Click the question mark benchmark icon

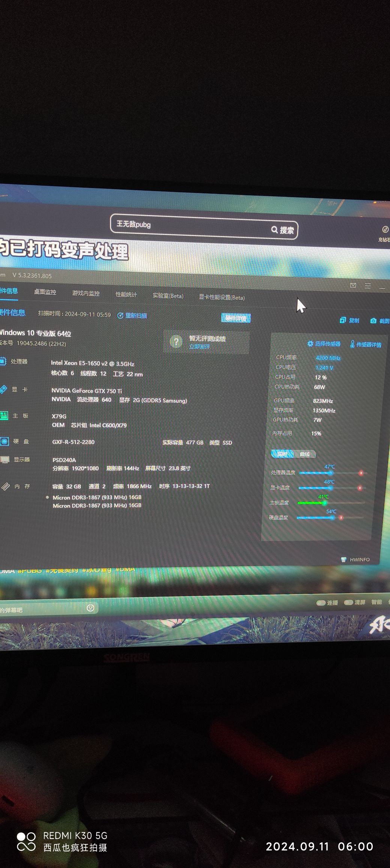tap(176, 342)
